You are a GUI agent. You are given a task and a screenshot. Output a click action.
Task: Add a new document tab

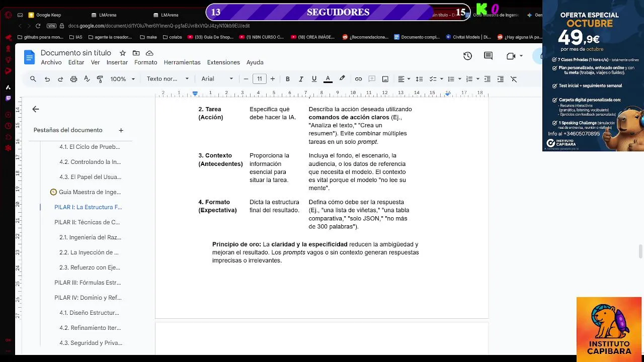(121, 130)
